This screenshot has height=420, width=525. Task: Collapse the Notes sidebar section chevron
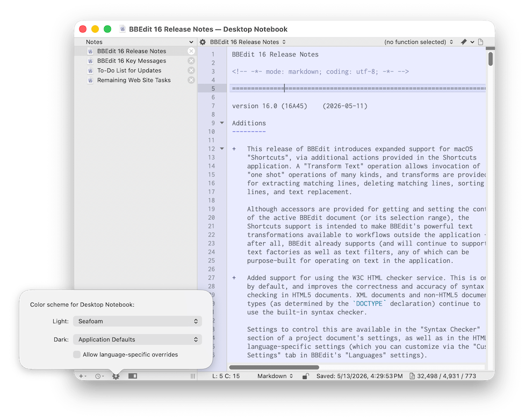(x=191, y=42)
